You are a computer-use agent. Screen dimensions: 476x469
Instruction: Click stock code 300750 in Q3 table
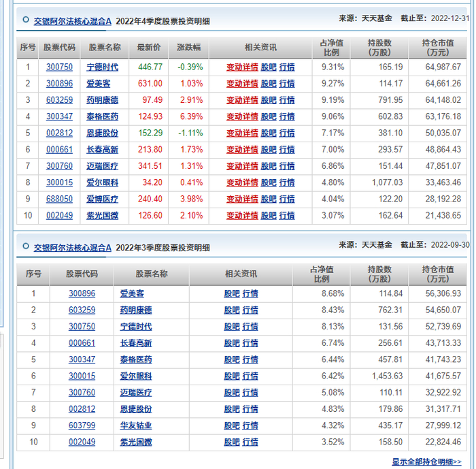pyautogui.click(x=82, y=327)
